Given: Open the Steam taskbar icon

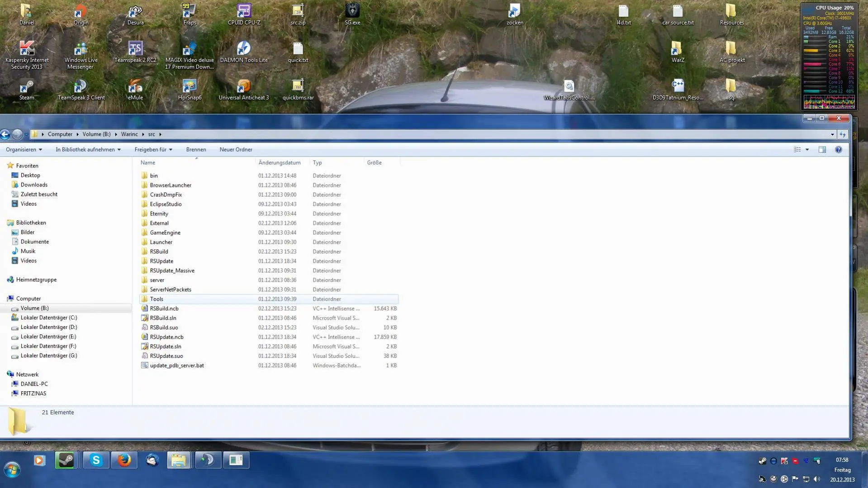Looking at the screenshot, I should point(66,460).
